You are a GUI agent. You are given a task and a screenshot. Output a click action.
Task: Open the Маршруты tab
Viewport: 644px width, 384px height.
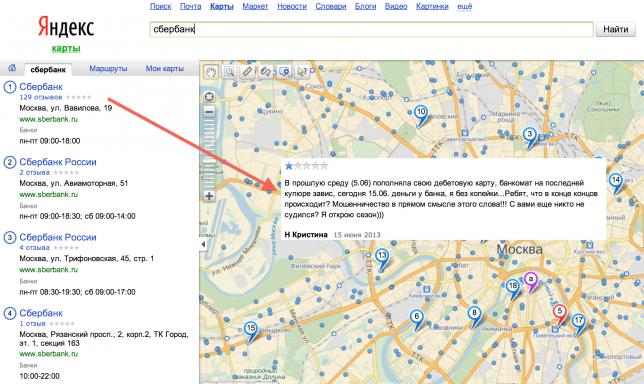click(108, 69)
